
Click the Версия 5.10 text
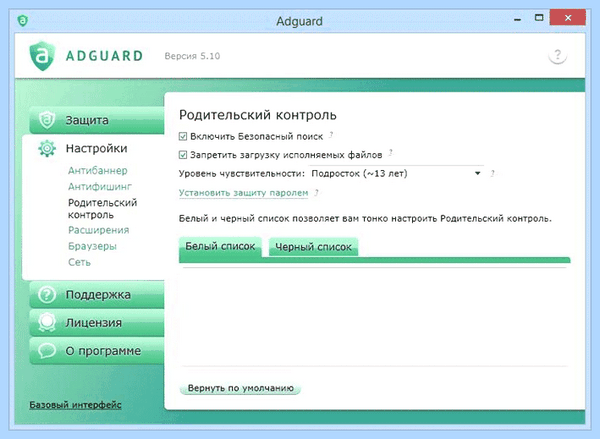tap(192, 56)
